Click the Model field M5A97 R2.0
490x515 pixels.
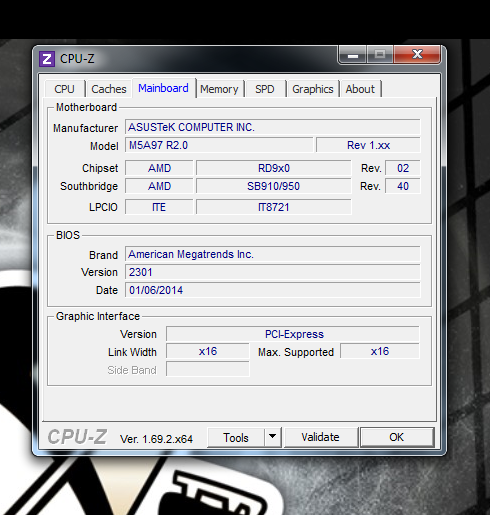click(x=219, y=145)
